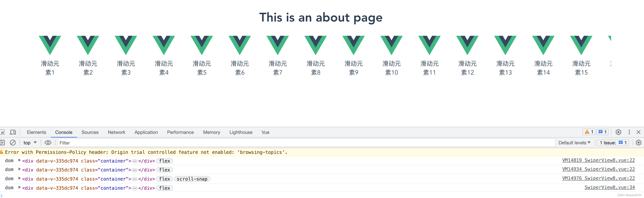Screen dimensions: 644x198
Task: Switch to the Lighthouse tab
Action: tap(241, 132)
